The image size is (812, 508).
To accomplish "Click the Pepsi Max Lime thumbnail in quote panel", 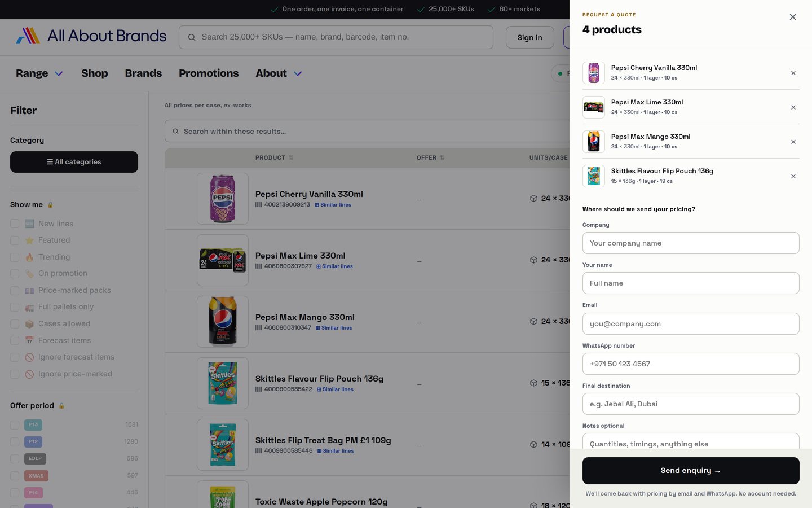I will point(594,107).
